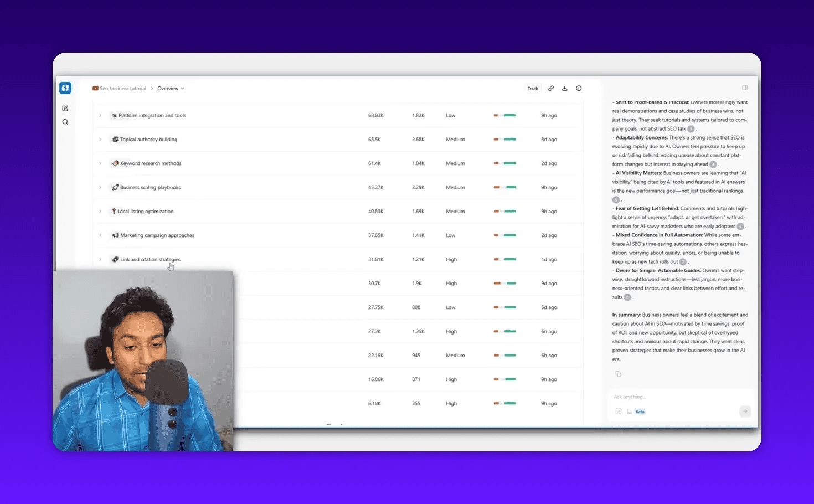Click the chart icon beside Beta label
Viewport: 814px width, 504px height.
click(x=630, y=412)
